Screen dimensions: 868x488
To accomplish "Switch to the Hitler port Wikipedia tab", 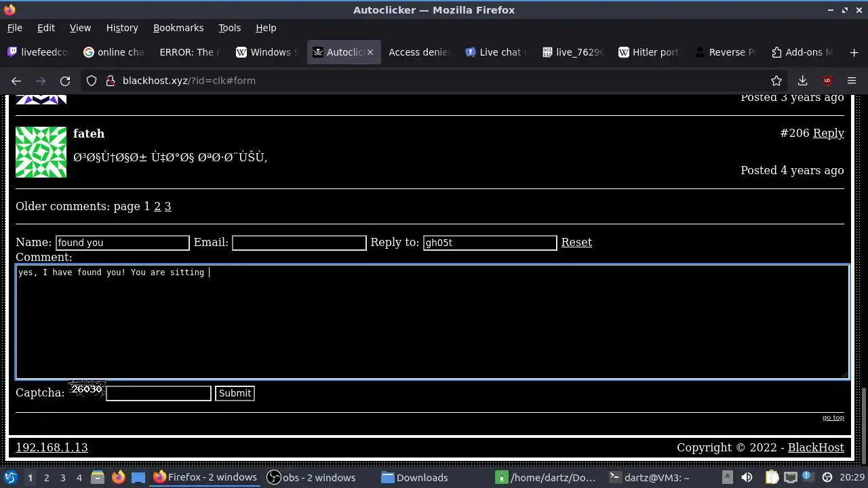I will pyautogui.click(x=648, y=52).
